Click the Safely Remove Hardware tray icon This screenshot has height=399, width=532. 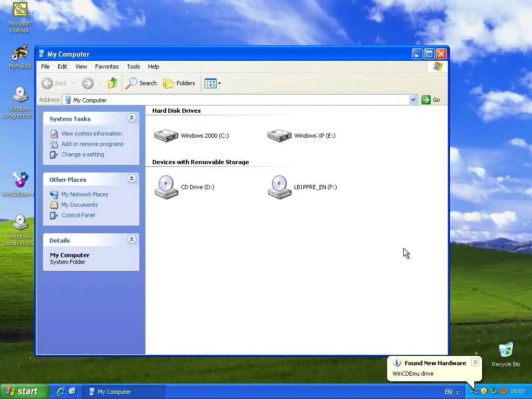click(474, 392)
